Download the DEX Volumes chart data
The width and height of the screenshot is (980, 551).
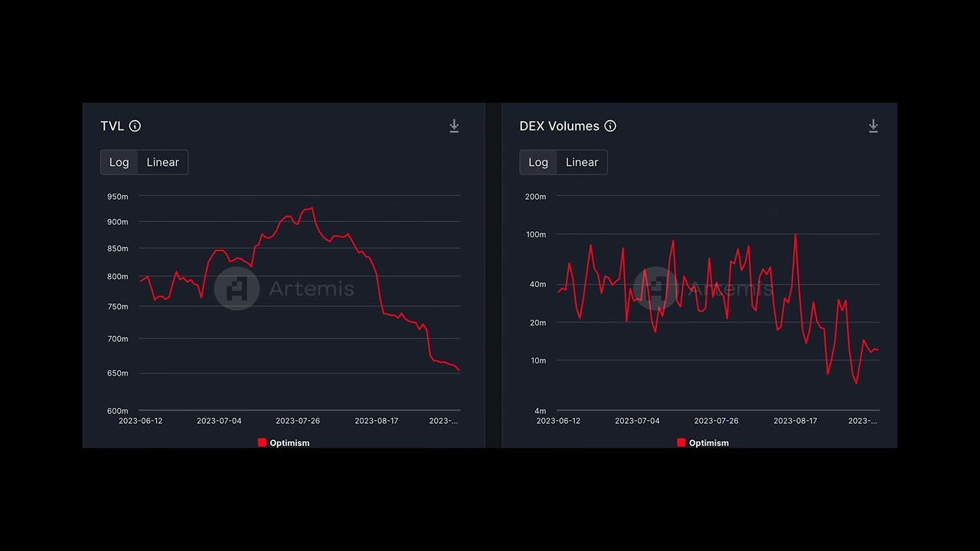pos(873,126)
